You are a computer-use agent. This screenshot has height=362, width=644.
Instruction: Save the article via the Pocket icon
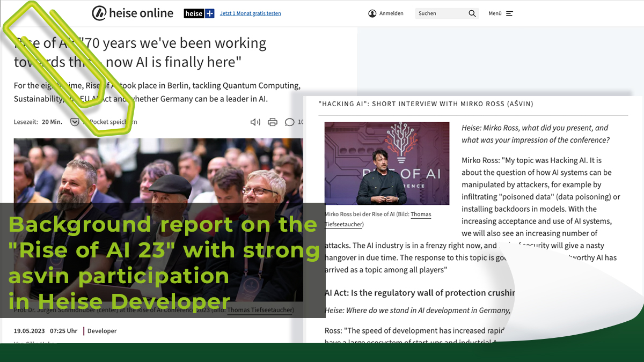(75, 122)
